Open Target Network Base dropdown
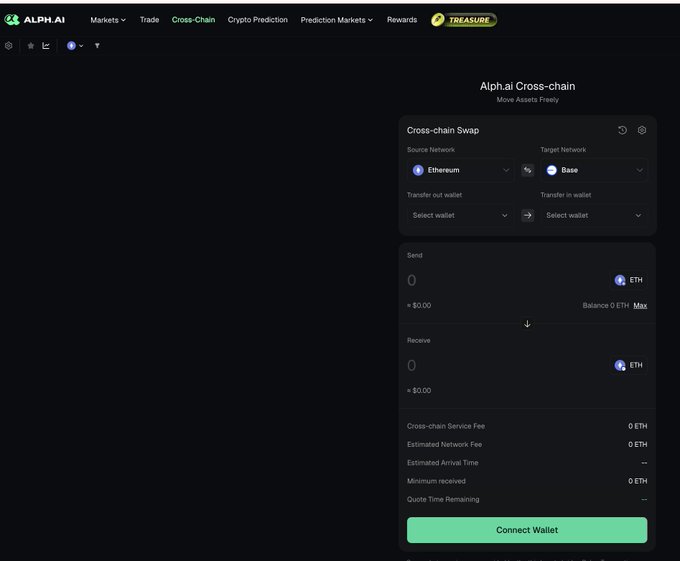Screen dimensions: 680x561 click(594, 170)
